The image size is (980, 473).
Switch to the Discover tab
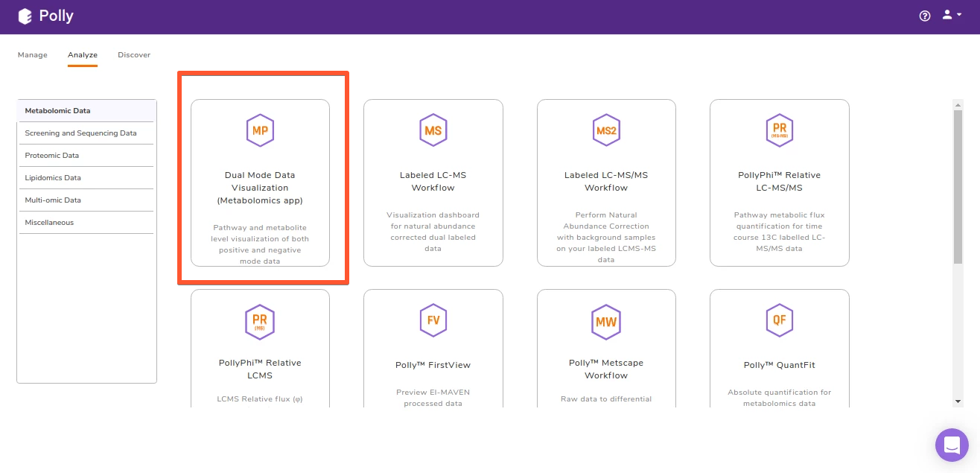(x=134, y=55)
